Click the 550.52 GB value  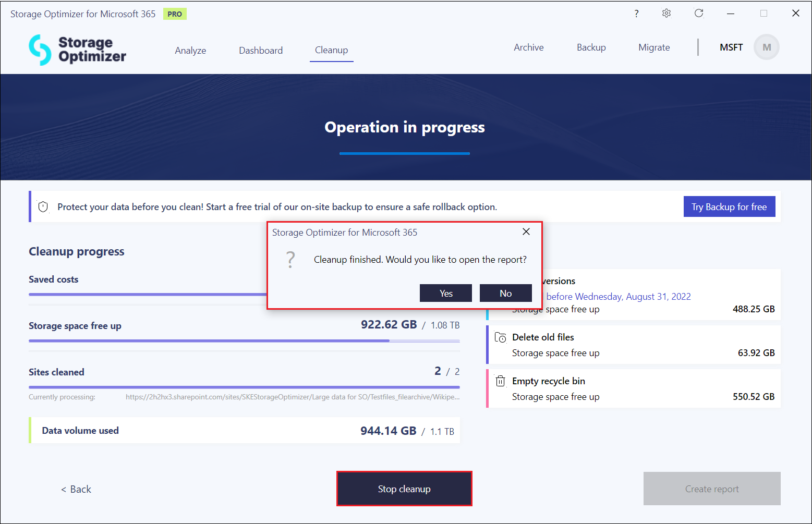pyautogui.click(x=754, y=397)
